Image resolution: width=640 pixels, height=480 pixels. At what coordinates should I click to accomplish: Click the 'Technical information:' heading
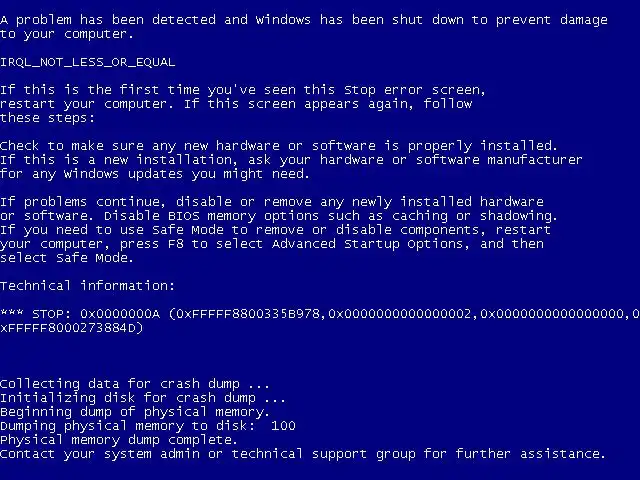pyautogui.click(x=87, y=285)
